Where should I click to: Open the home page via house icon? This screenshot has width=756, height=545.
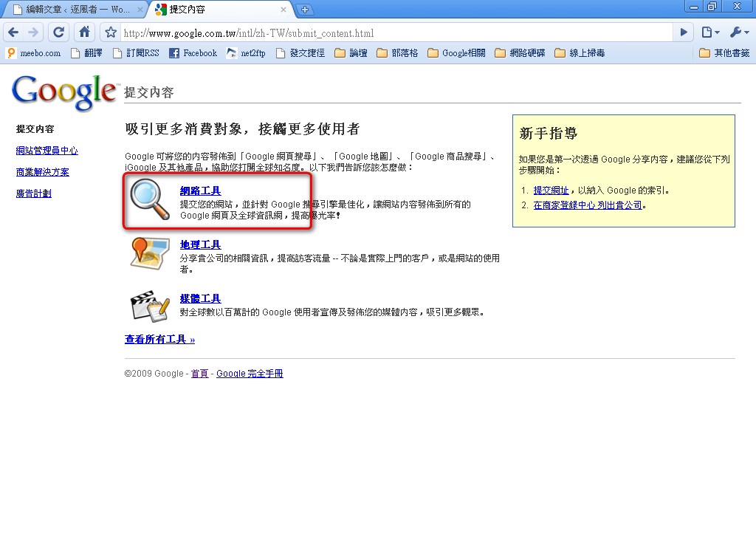click(x=84, y=32)
